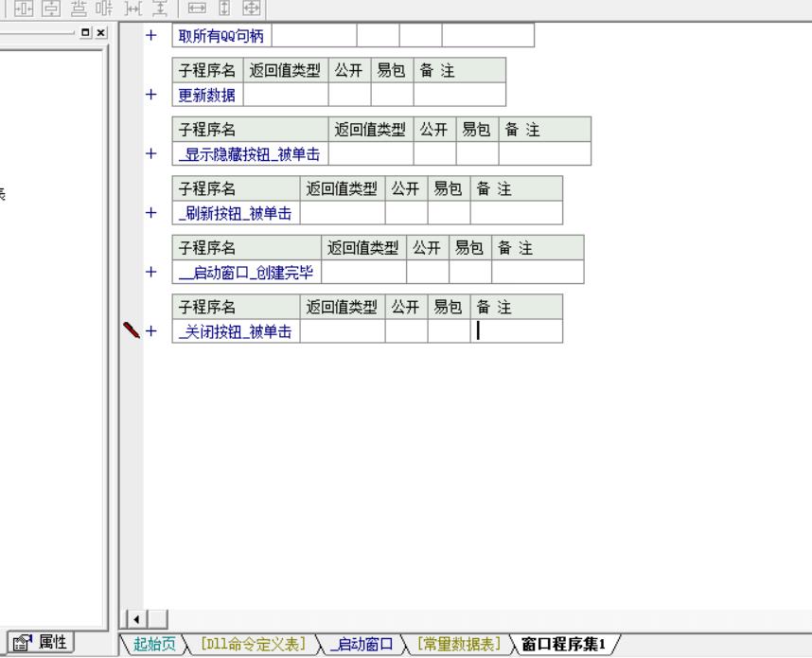Click the vertical gap adjust toolbar icon
The width and height of the screenshot is (812, 658).
[x=160, y=9]
